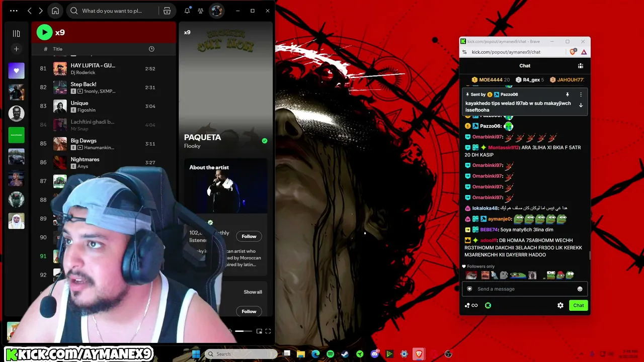644x362 pixels.
Task: Select the track Lachftini ghadi
Action: [x=104, y=125]
